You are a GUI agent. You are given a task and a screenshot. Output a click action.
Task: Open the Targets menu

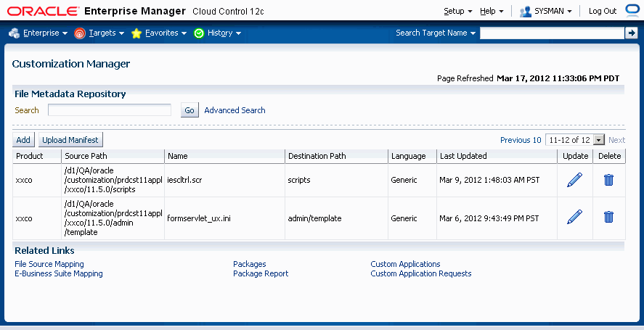pyautogui.click(x=107, y=33)
